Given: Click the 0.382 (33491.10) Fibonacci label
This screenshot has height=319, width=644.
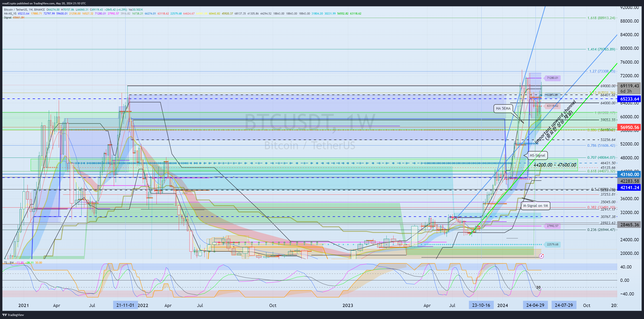Looking at the screenshot, I should pyautogui.click(x=601, y=207).
